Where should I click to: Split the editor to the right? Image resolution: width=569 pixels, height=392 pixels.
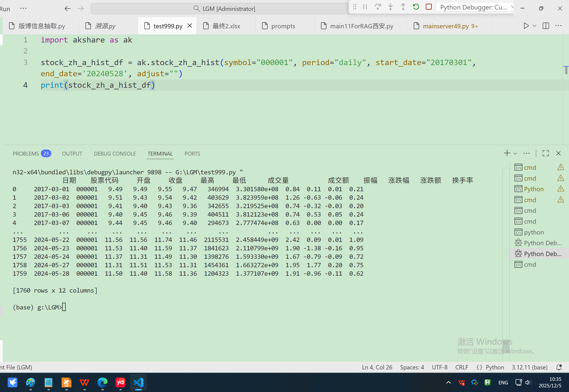(x=546, y=26)
